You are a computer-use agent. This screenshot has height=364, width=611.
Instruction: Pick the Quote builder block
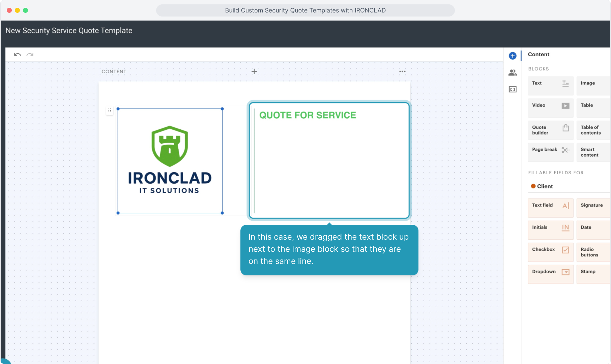550,130
